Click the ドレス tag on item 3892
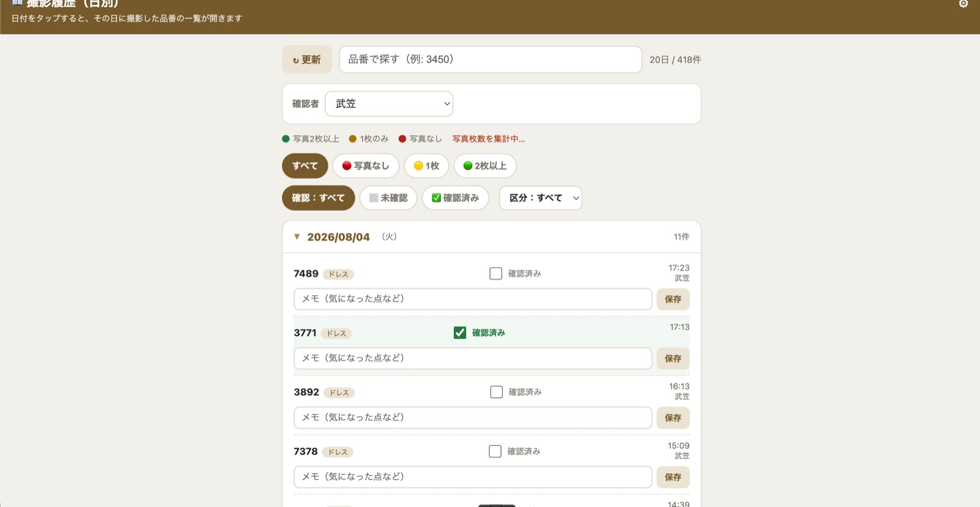Viewport: 980px width, 507px height. [x=339, y=393]
